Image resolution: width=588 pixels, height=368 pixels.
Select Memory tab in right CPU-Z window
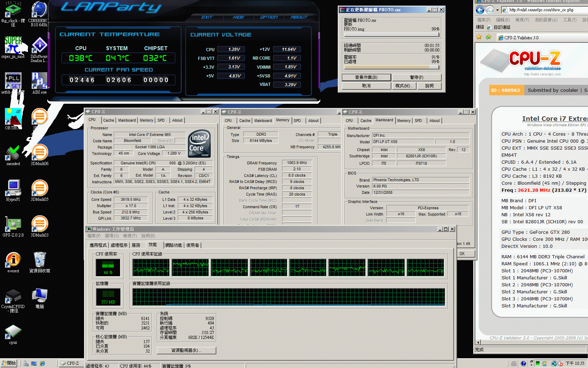point(404,121)
